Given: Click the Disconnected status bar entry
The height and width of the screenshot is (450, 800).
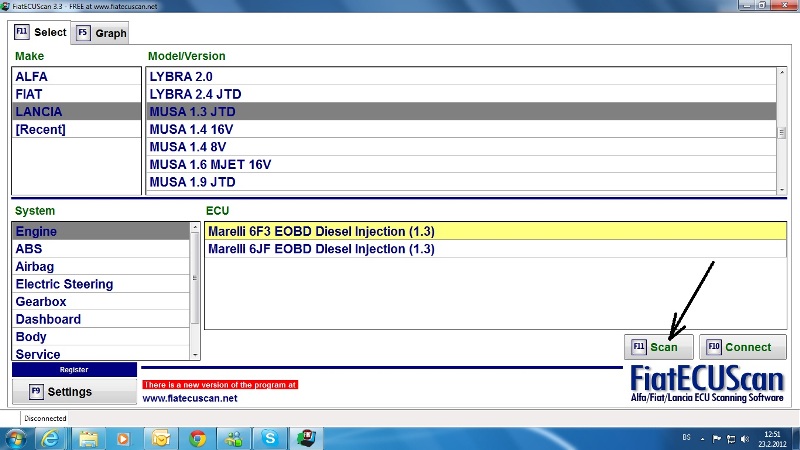Looking at the screenshot, I should tap(45, 418).
